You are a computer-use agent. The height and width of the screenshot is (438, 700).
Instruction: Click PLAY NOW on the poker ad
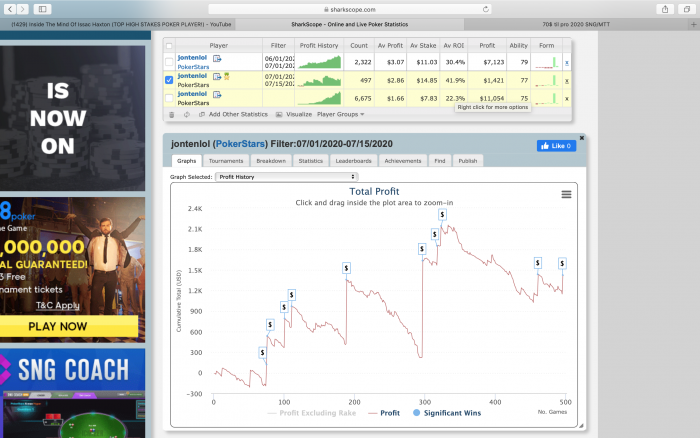[x=69, y=326]
